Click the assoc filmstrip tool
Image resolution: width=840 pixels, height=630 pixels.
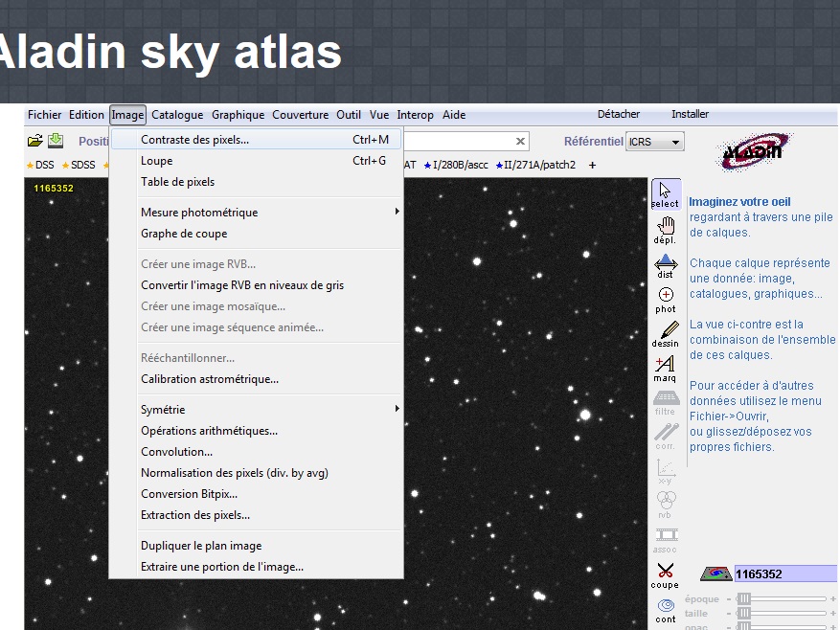pos(666,540)
